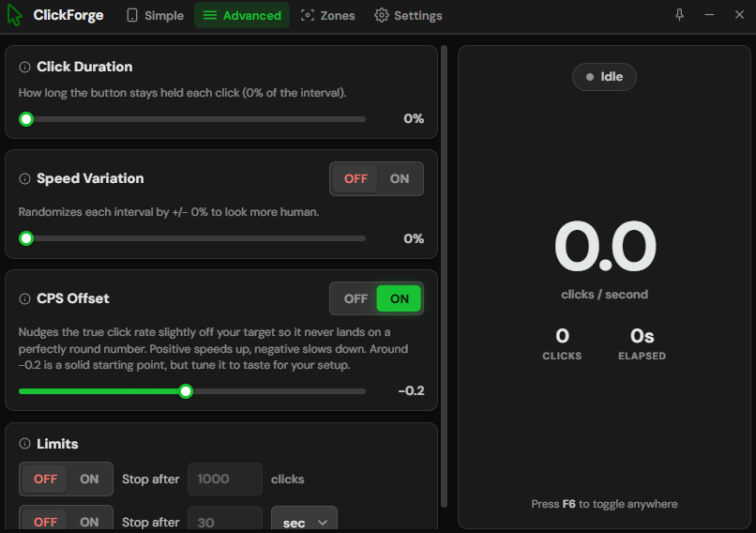Image resolution: width=756 pixels, height=533 pixels.
Task: Minimize the ClickForge window
Action: click(709, 15)
